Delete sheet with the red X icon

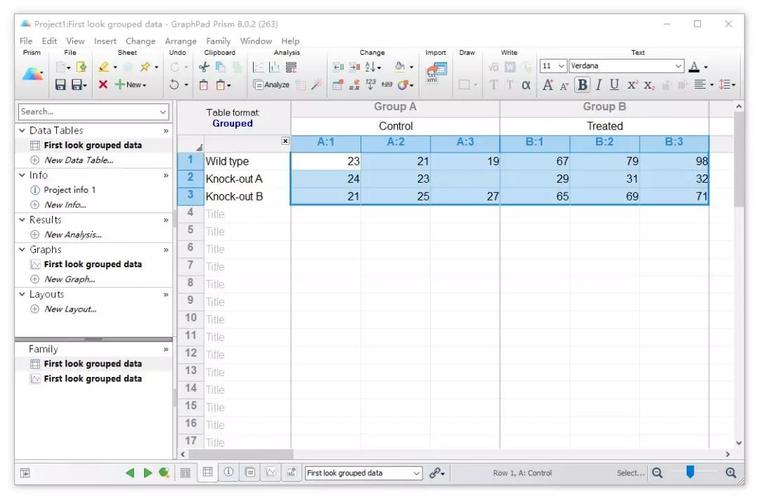click(x=103, y=85)
